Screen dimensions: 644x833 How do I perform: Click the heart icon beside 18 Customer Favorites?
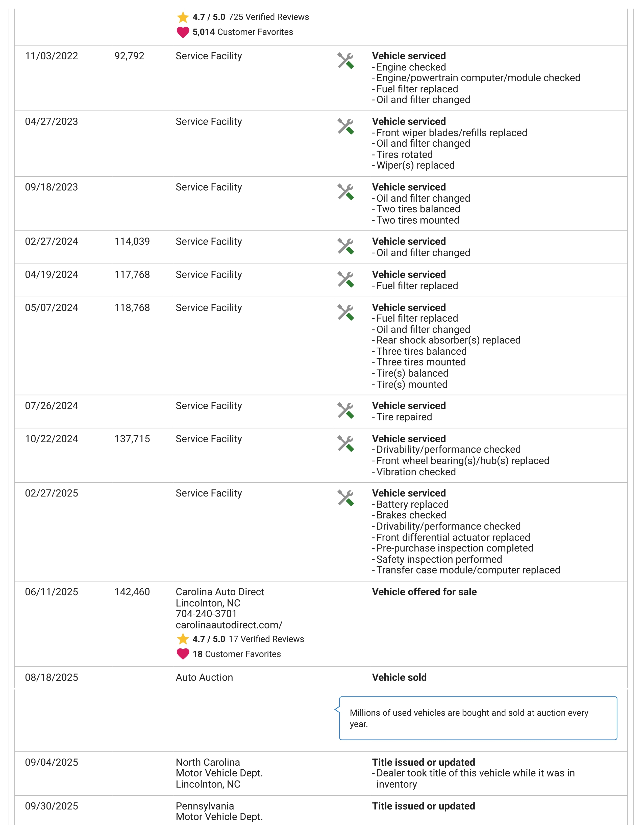(x=183, y=654)
